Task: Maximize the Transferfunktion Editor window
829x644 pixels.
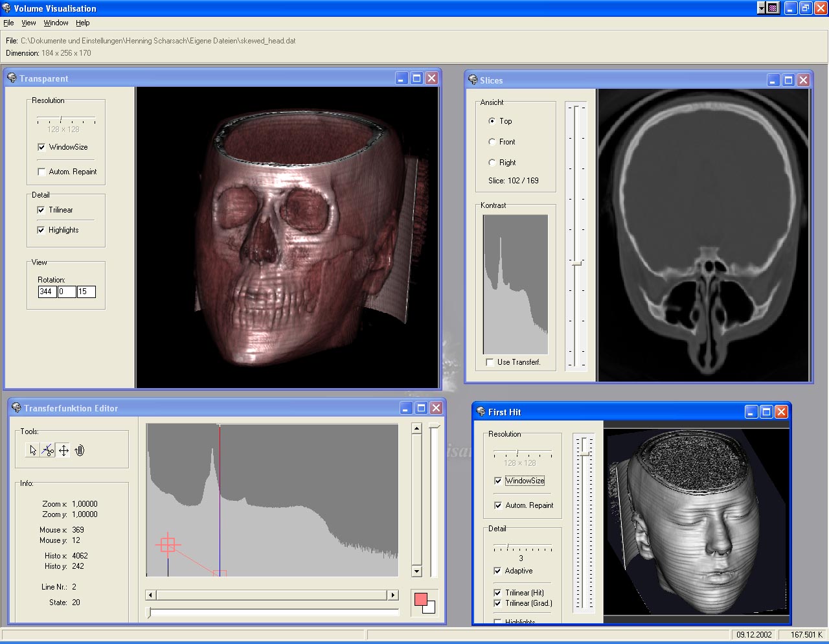Action: coord(421,408)
